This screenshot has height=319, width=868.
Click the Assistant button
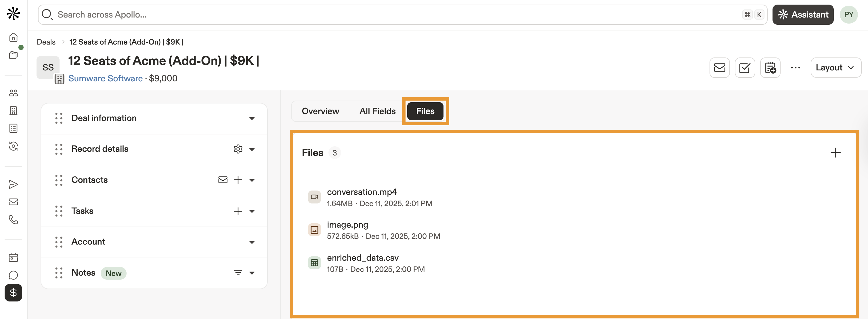(803, 14)
